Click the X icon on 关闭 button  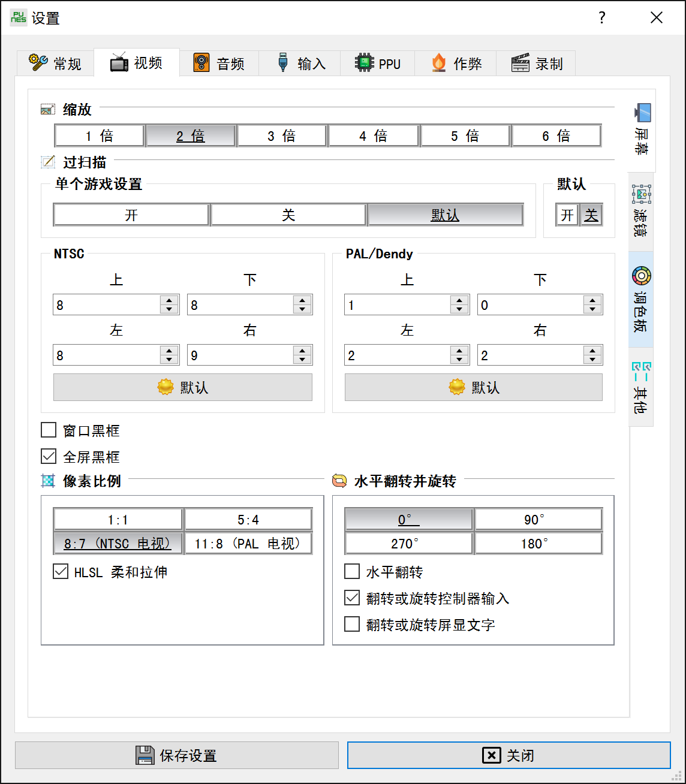(x=491, y=755)
